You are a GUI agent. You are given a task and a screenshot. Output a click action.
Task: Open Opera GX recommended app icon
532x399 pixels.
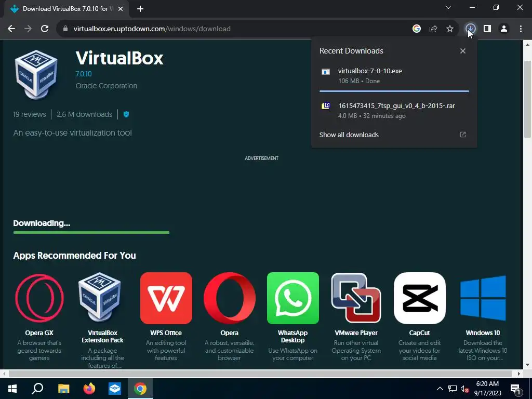point(39,298)
